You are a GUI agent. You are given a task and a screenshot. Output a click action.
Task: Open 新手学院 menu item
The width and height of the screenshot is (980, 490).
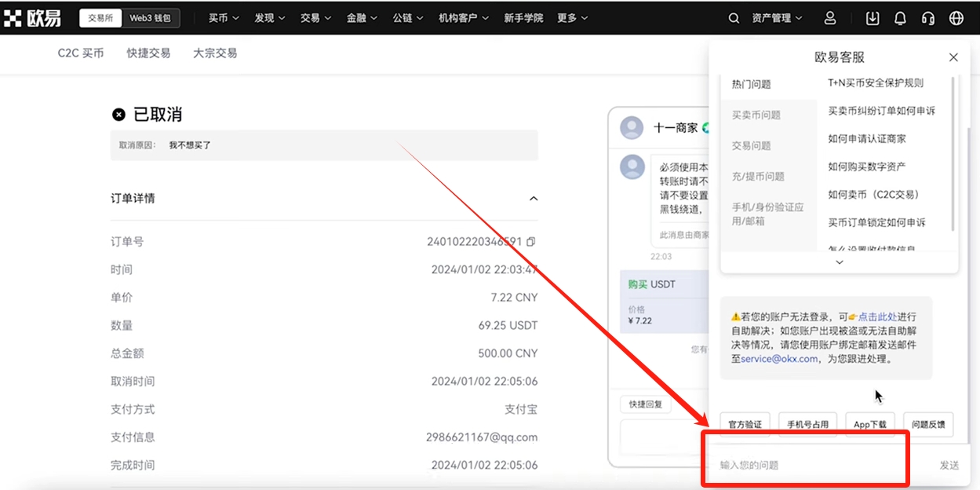coord(523,18)
